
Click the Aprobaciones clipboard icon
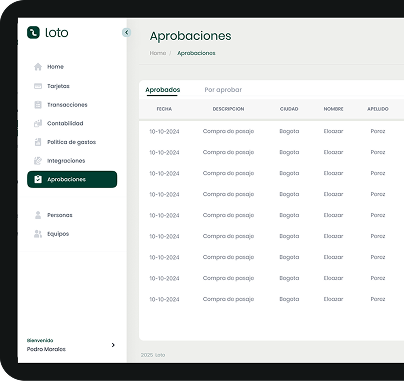(38, 179)
